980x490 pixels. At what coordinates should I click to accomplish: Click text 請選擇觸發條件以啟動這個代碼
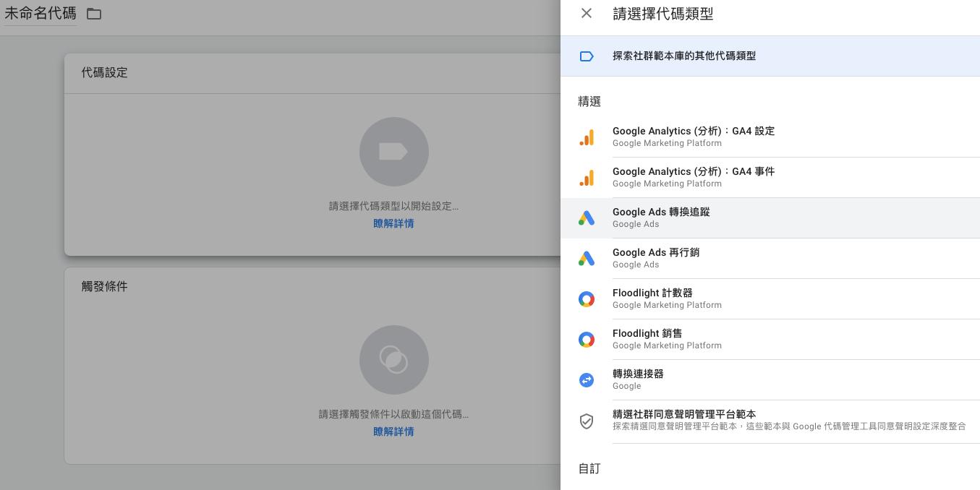point(394,415)
